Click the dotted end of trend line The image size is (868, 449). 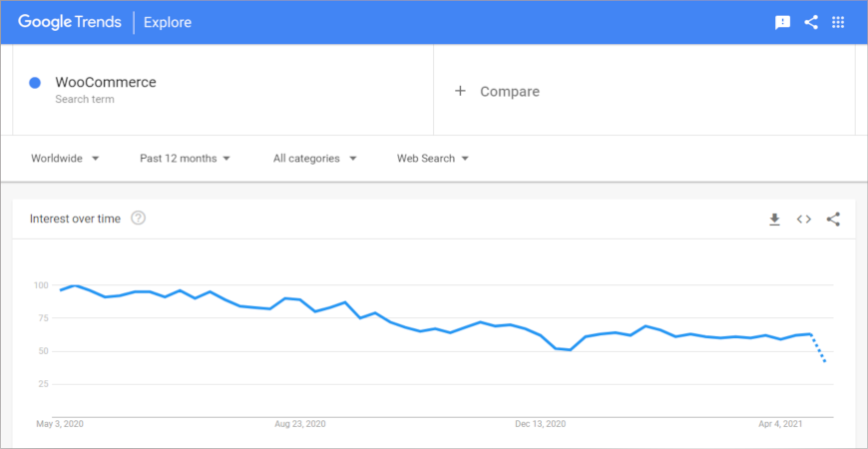(820, 351)
